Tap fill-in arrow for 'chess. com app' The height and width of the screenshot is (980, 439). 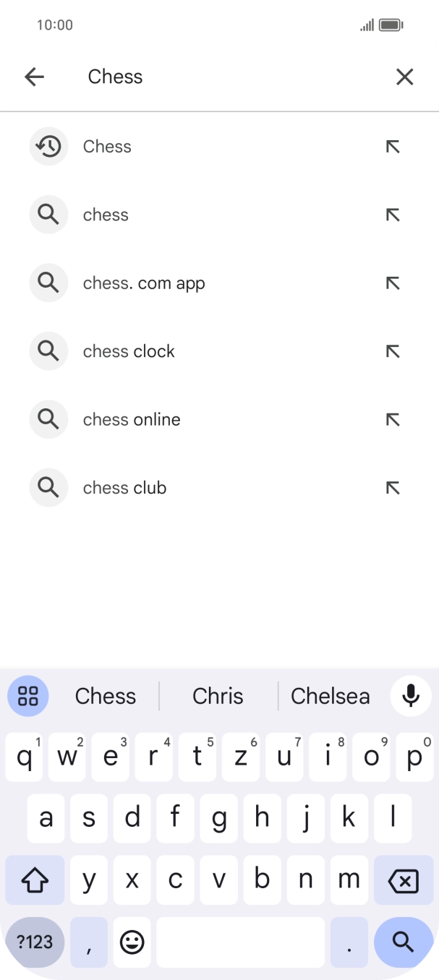(x=393, y=283)
